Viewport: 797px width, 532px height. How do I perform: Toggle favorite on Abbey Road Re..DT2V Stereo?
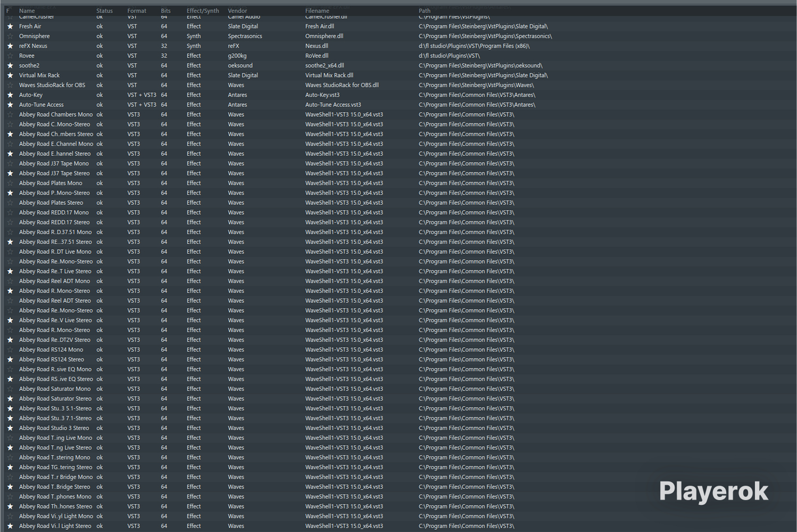(10, 340)
